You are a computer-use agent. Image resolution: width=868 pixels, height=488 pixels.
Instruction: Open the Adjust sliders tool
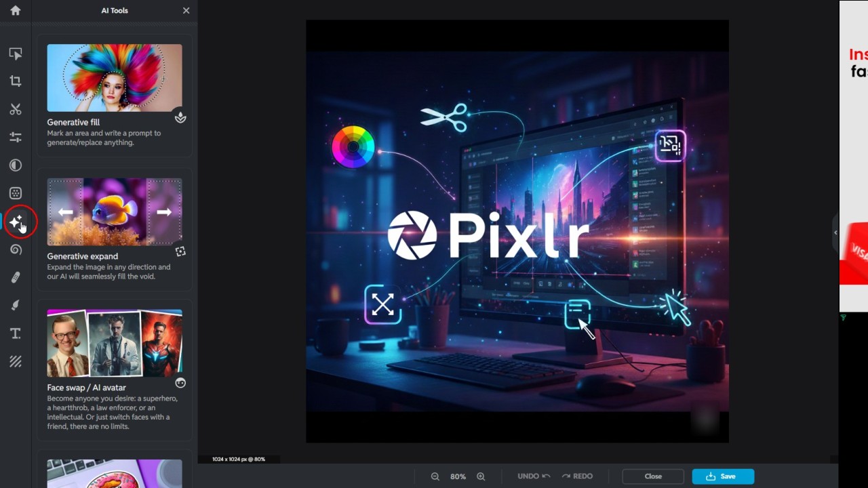(15, 137)
